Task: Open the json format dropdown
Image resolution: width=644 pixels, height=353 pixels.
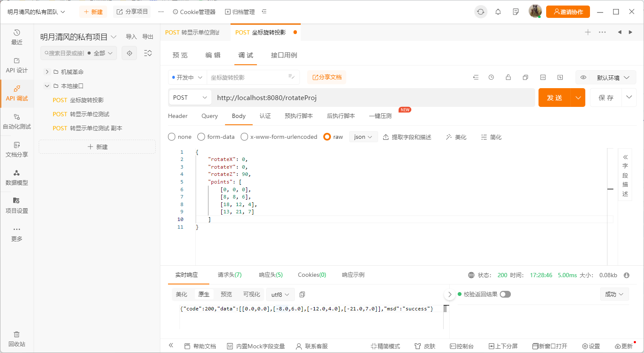Action: coord(364,137)
